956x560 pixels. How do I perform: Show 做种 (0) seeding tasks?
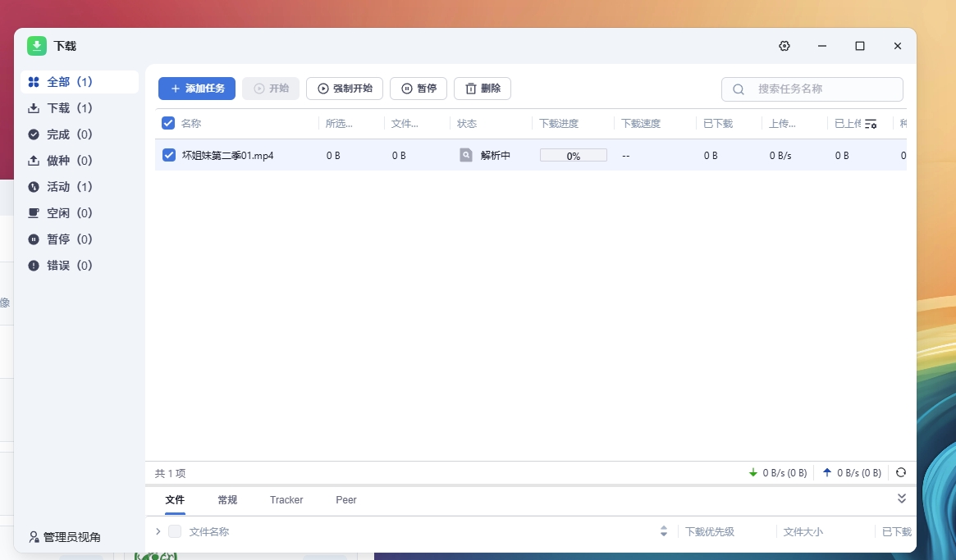click(x=80, y=160)
